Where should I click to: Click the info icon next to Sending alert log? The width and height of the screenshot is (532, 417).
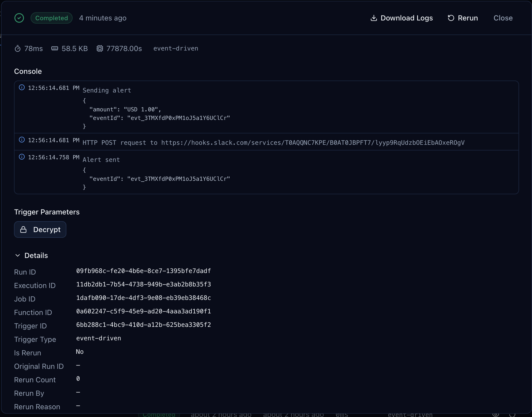(x=22, y=87)
